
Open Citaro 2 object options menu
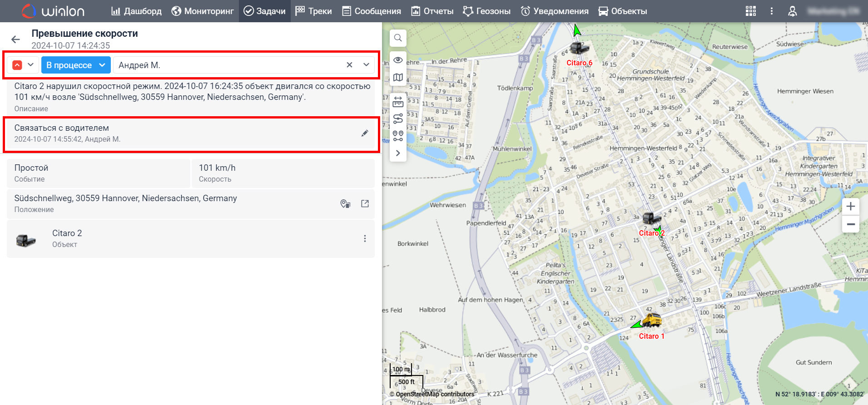point(365,238)
